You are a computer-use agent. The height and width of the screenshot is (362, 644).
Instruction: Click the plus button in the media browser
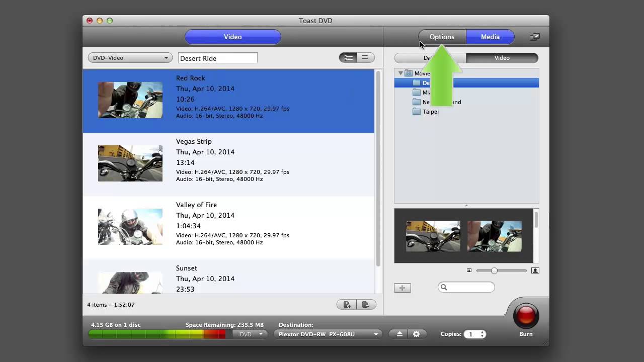pos(402,288)
